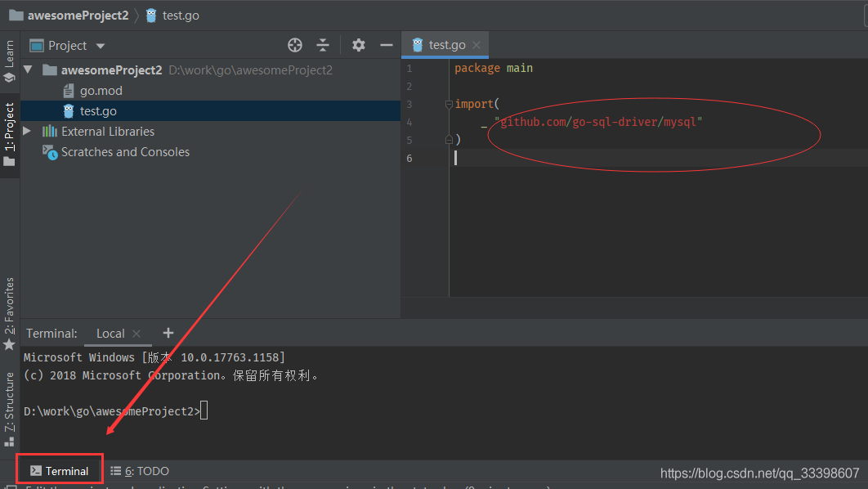This screenshot has width=868, height=489.
Task: Open the 6: TODO tool window
Action: point(140,471)
